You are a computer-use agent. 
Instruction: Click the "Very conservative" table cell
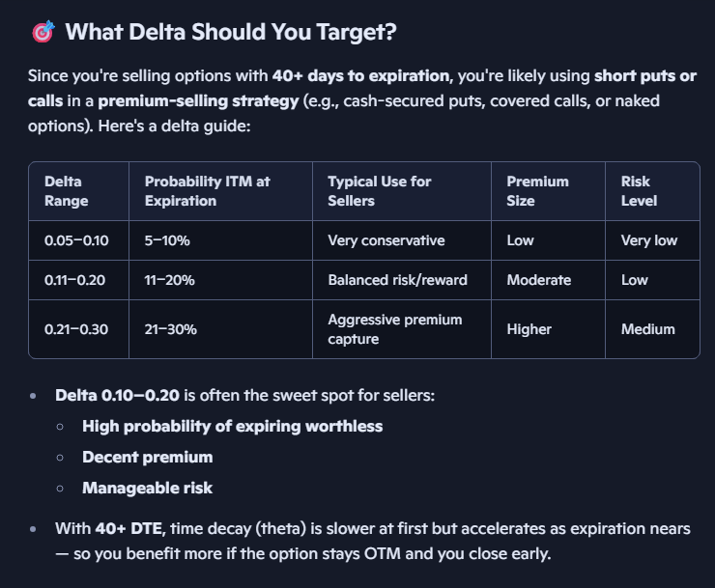386,240
